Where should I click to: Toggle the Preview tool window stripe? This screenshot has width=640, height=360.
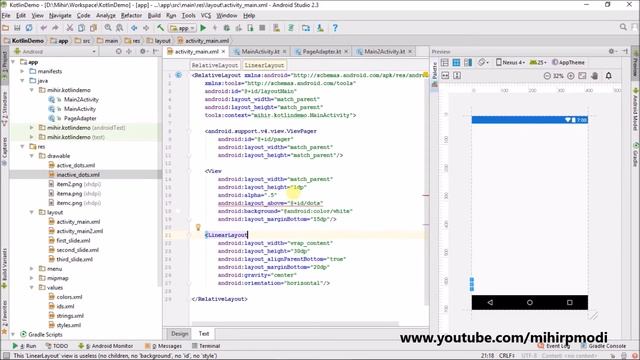click(x=636, y=63)
